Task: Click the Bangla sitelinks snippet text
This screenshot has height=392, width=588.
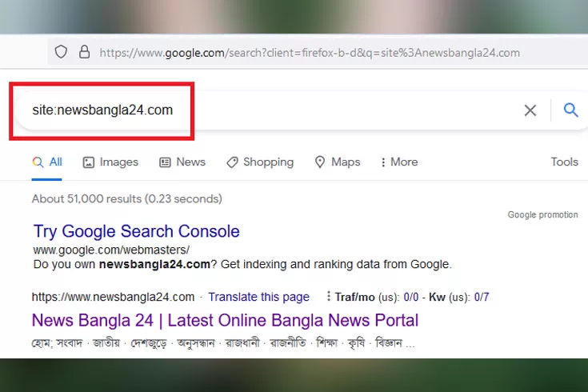Action: 223,343
